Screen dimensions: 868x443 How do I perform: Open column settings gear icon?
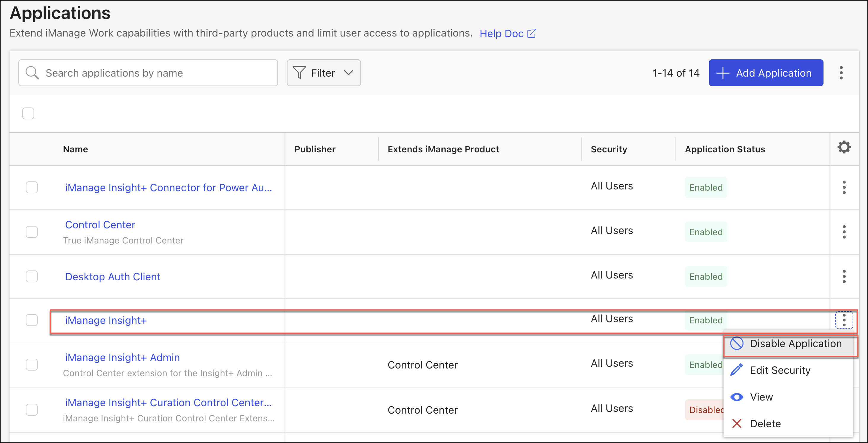[x=844, y=147]
